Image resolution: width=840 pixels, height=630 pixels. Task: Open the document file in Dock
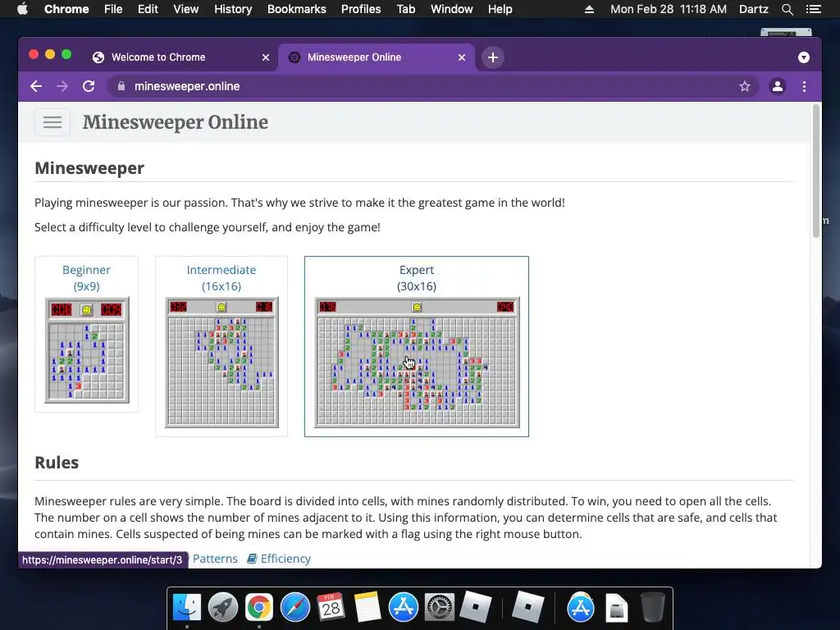617,608
